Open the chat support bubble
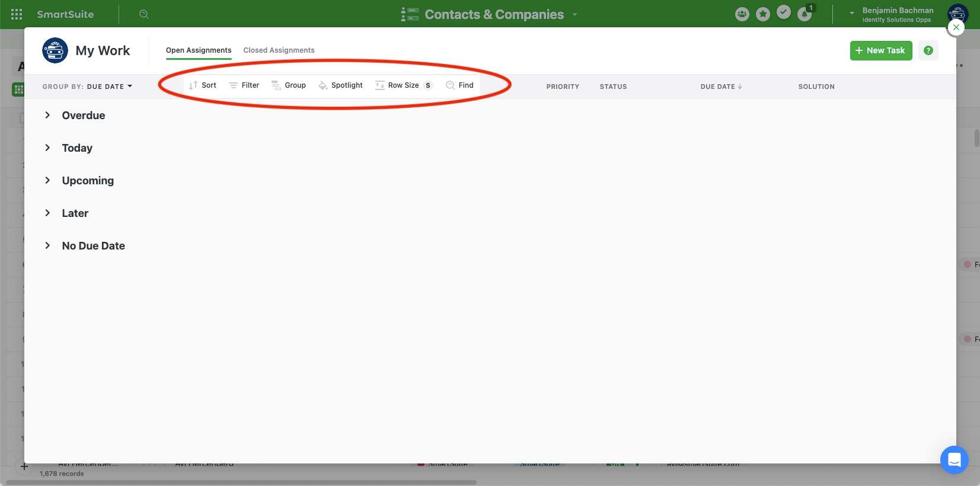This screenshot has width=980, height=486. point(954,459)
